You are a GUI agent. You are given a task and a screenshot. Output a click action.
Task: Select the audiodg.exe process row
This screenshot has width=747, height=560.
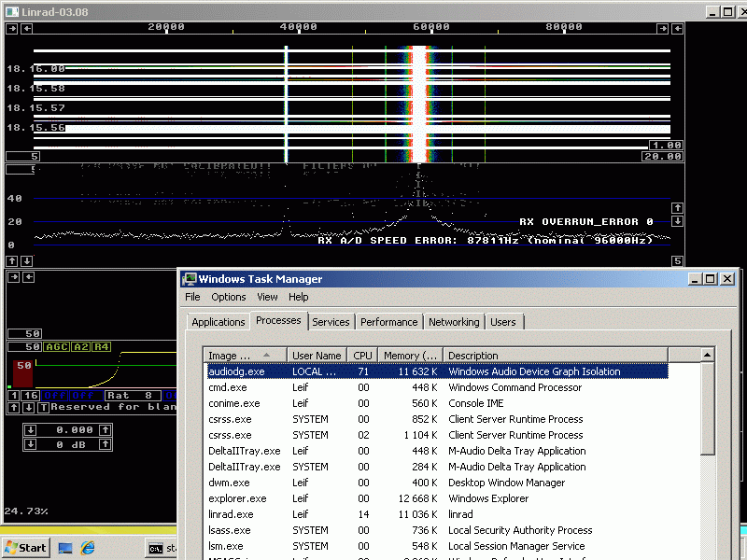(x=437, y=371)
